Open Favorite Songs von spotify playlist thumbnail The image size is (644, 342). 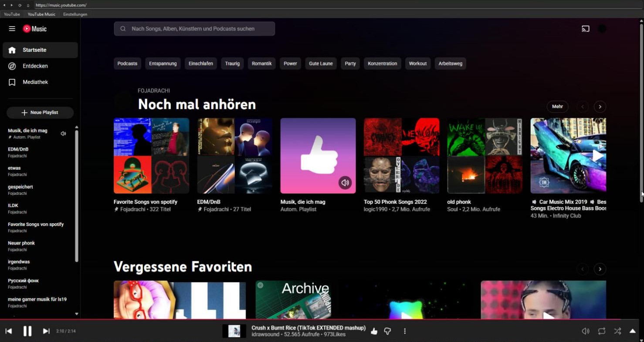[151, 156]
